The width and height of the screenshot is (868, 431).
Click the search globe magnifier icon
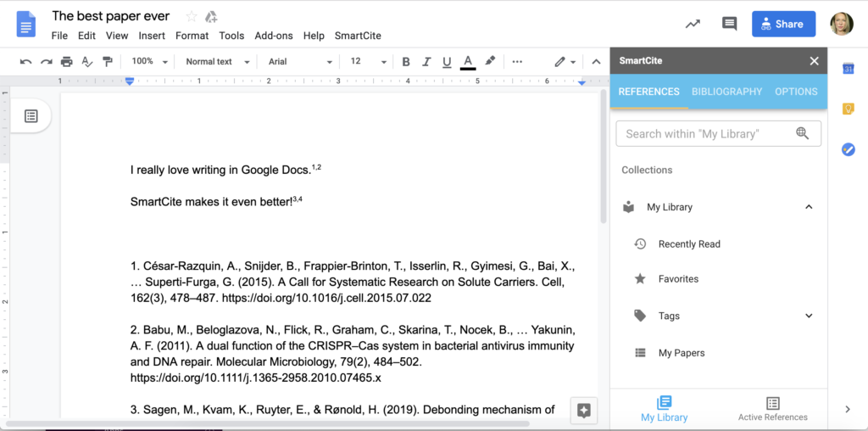[802, 133]
